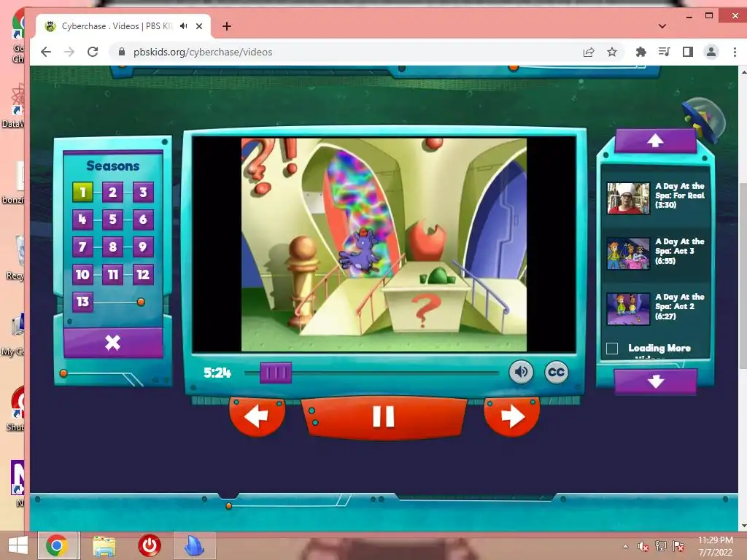The height and width of the screenshot is (560, 747).
Task: Click the video progress slider handle
Action: point(276,373)
